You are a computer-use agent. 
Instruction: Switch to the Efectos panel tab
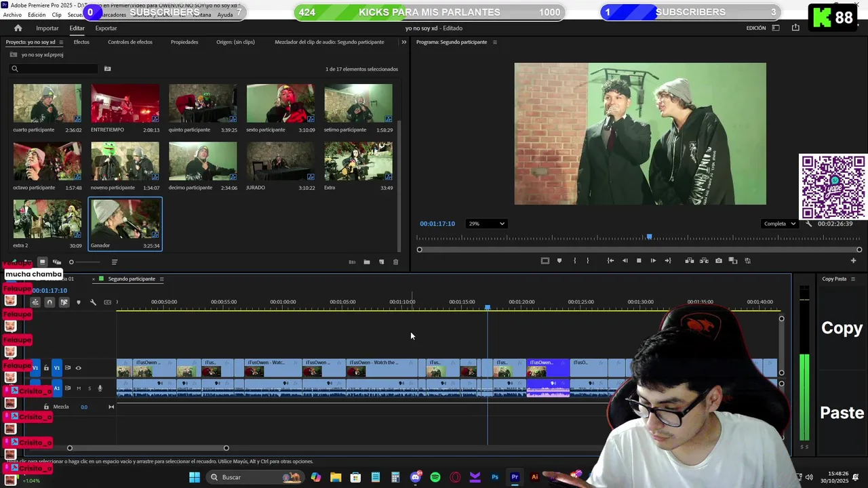click(81, 42)
